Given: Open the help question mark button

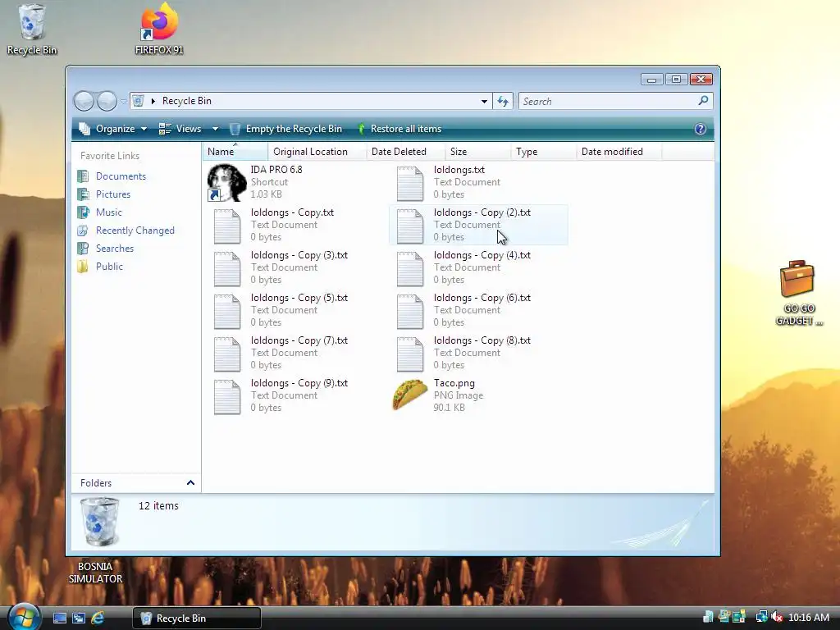Looking at the screenshot, I should (701, 129).
